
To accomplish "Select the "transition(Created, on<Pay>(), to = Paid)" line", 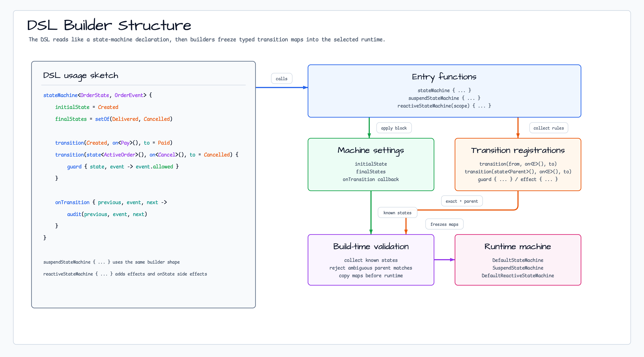I will click(x=114, y=143).
